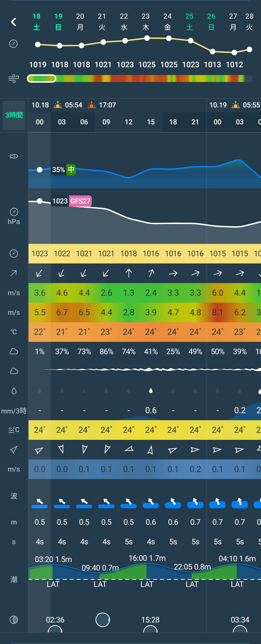Tap the water temperature wave icon

[14, 430]
